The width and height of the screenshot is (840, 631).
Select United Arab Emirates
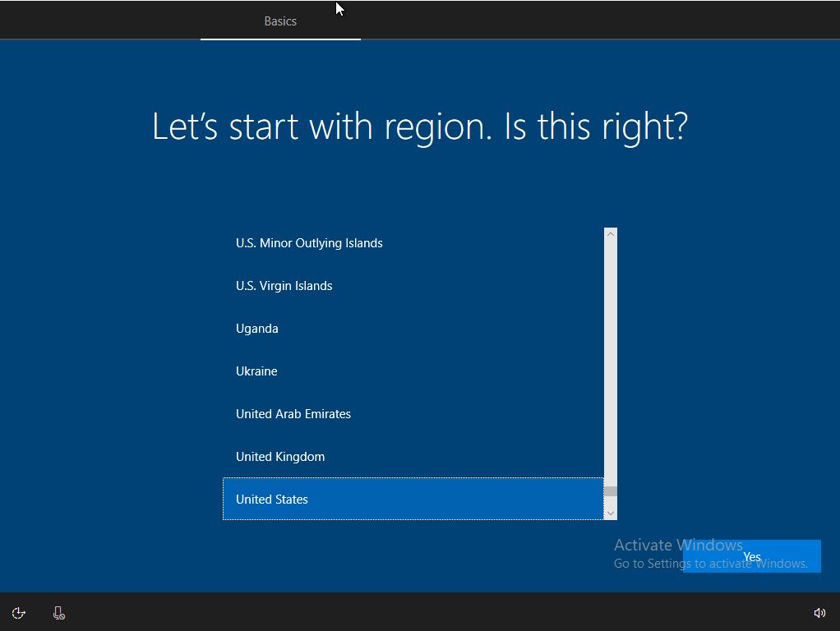(x=413, y=414)
